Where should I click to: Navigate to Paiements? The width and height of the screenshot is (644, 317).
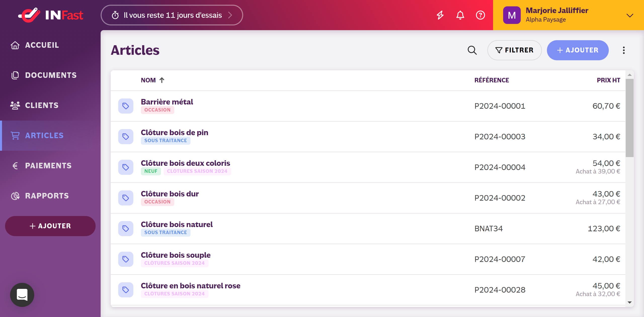tap(48, 166)
